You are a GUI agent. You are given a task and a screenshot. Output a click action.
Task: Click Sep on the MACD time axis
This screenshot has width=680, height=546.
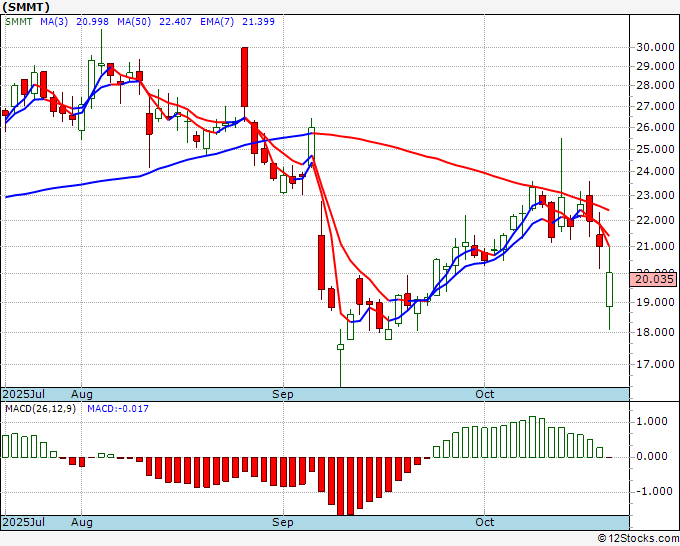[x=283, y=522]
